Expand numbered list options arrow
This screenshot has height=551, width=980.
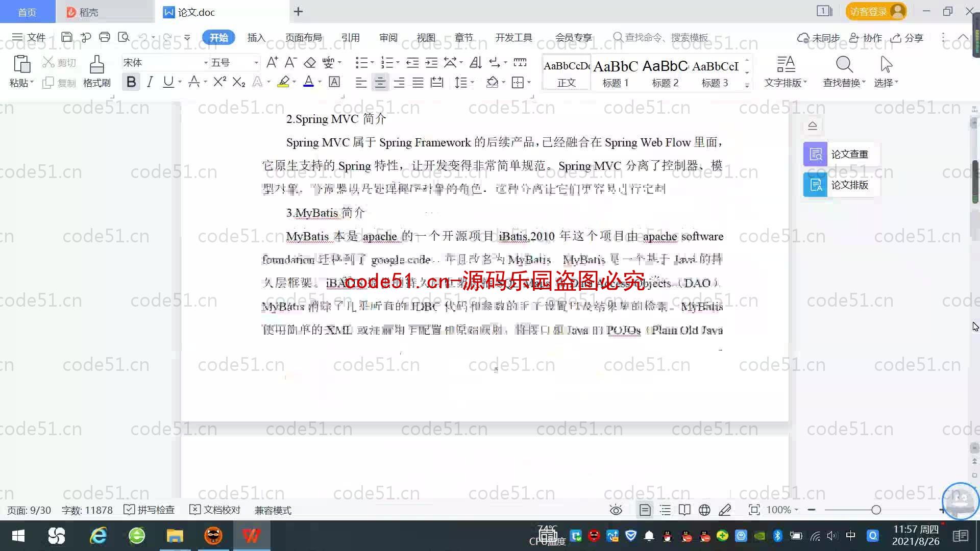tap(398, 63)
